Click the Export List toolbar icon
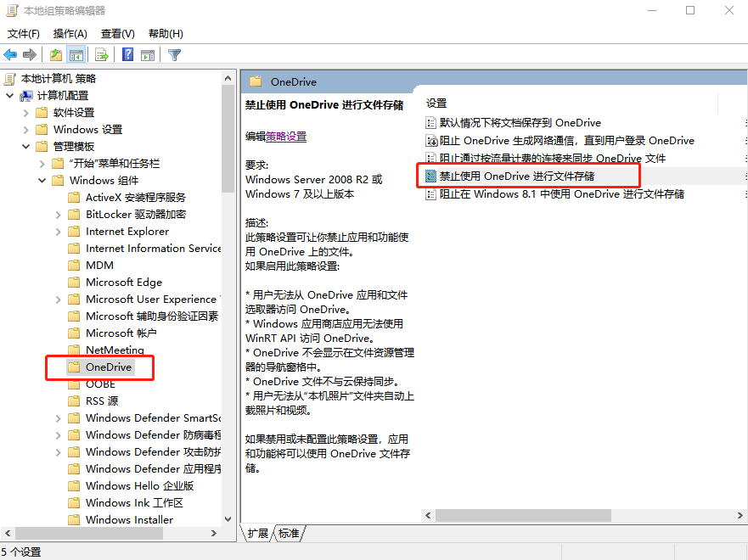The height and width of the screenshot is (560, 748). [101, 53]
